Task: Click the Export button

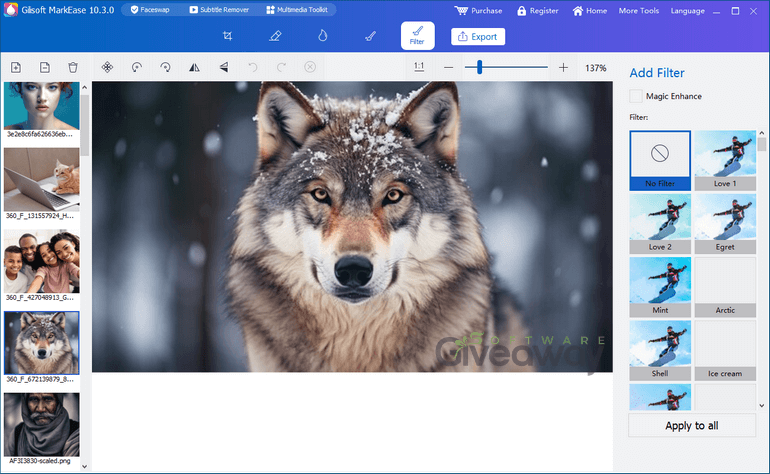Action: coord(478,36)
